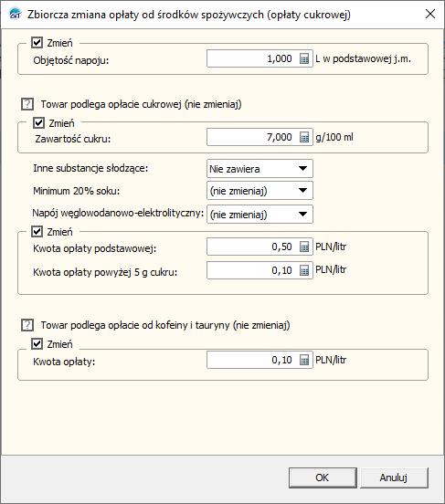Uncheck Zmień above caffeine Kwota opłaty
Image resolution: width=445 pixels, height=504 pixels.
coord(37,344)
